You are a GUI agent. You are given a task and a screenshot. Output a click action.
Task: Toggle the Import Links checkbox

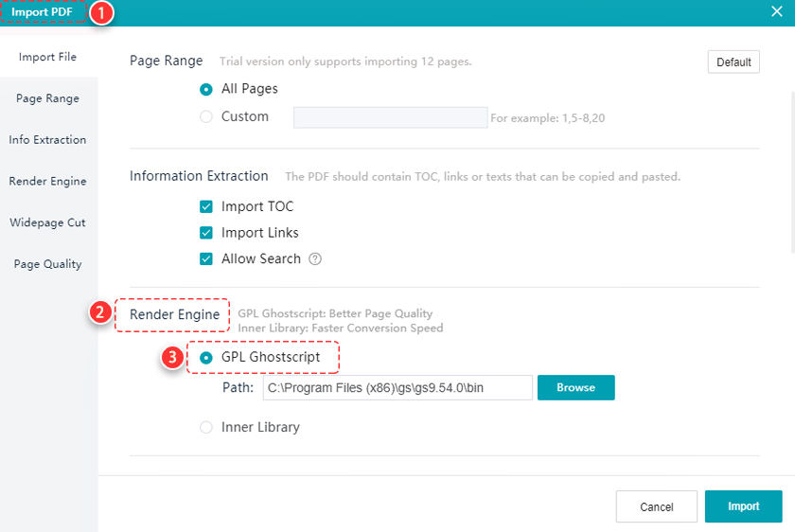point(206,233)
